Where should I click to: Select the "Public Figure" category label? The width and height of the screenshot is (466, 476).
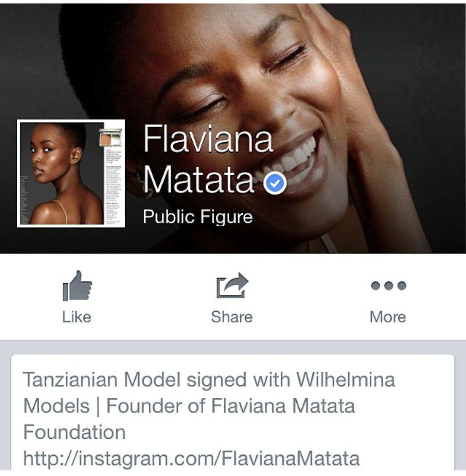pos(197,217)
